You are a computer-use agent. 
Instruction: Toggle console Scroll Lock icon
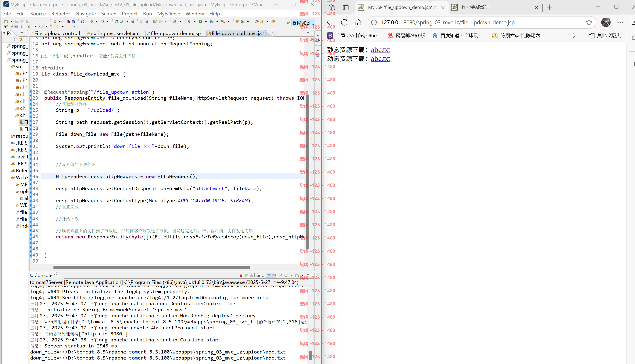(264, 275)
